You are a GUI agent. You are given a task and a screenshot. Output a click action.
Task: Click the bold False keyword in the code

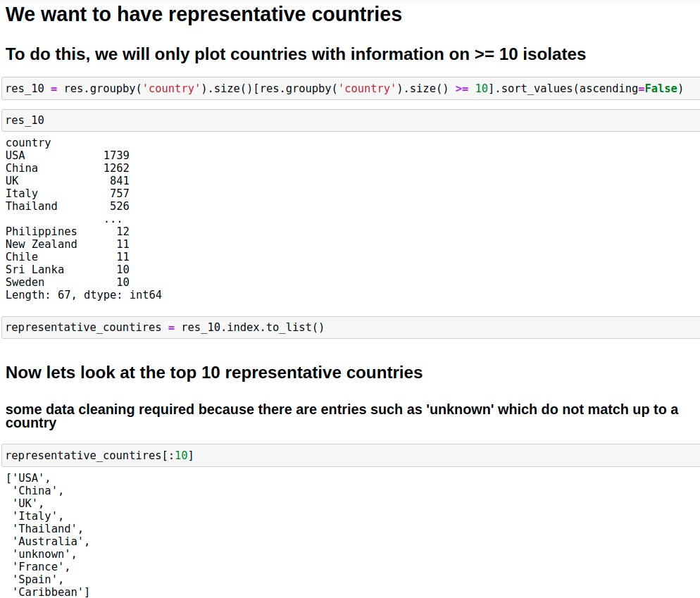click(x=661, y=89)
